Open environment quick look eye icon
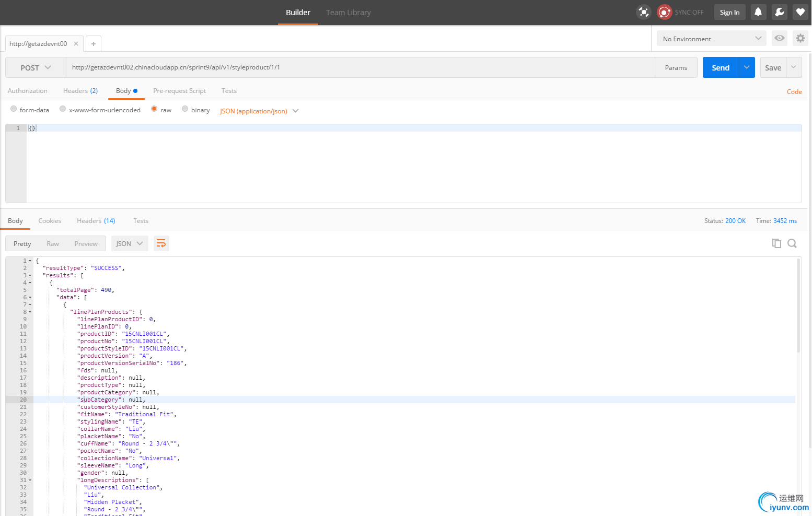Viewport: 812px width, 516px height. 779,38
